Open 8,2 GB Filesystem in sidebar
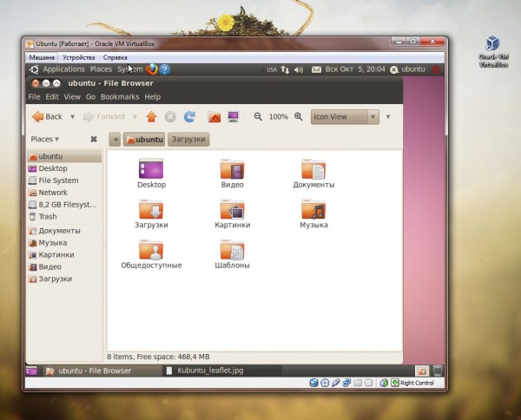The image size is (521, 420). tap(64, 205)
